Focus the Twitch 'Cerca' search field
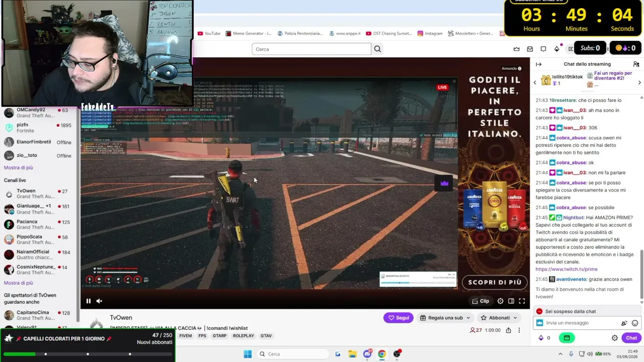Screen dimensions: 644x362 [x=311, y=49]
